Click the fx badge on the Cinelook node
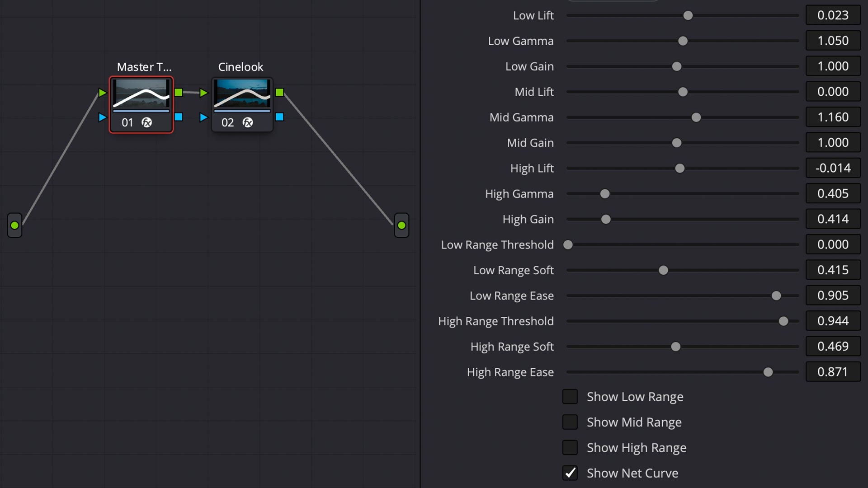 point(247,122)
